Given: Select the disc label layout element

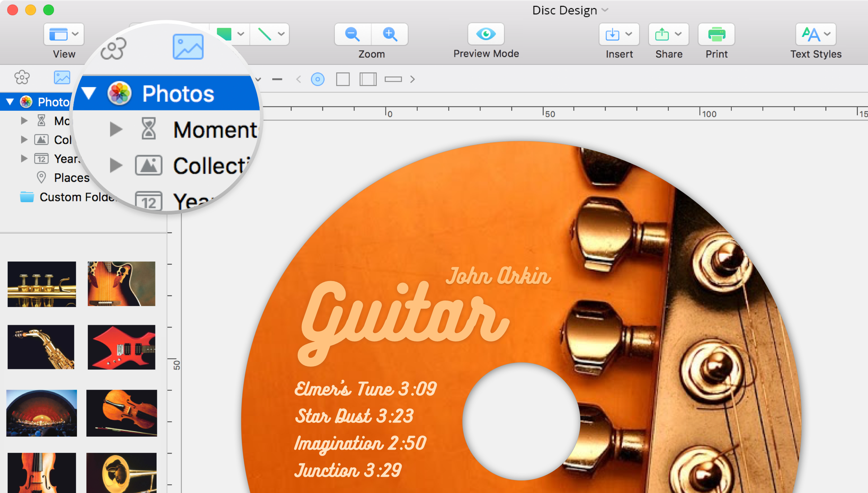Looking at the screenshot, I should (318, 79).
